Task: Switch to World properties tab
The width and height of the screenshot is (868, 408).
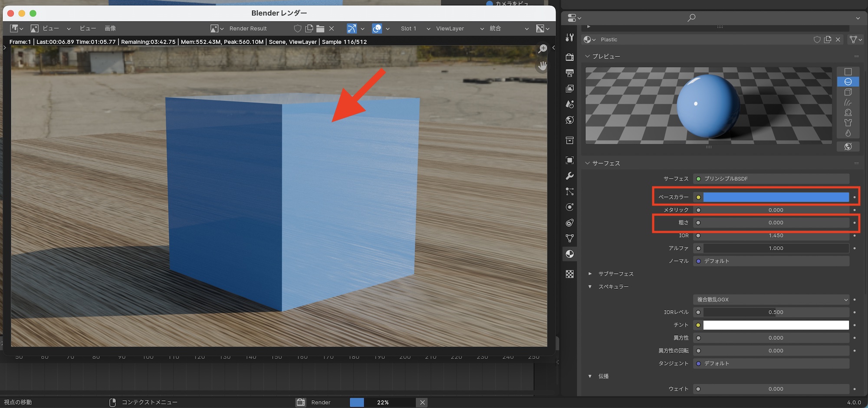Action: (x=570, y=120)
